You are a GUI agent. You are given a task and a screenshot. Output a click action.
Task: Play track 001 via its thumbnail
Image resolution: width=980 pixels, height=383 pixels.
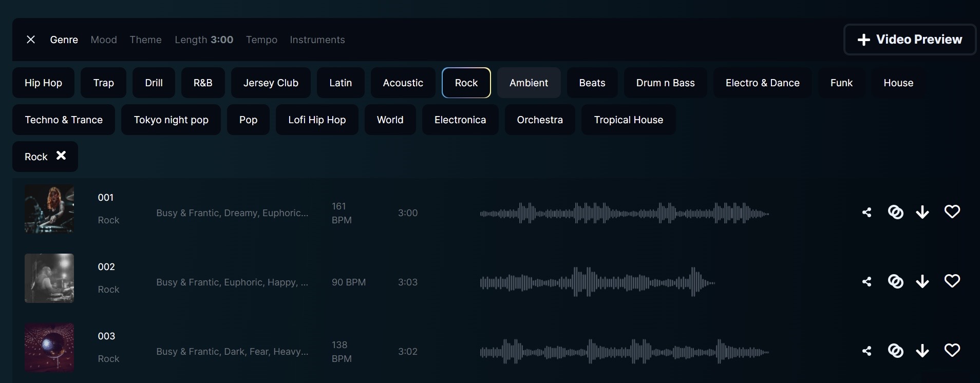(x=49, y=209)
